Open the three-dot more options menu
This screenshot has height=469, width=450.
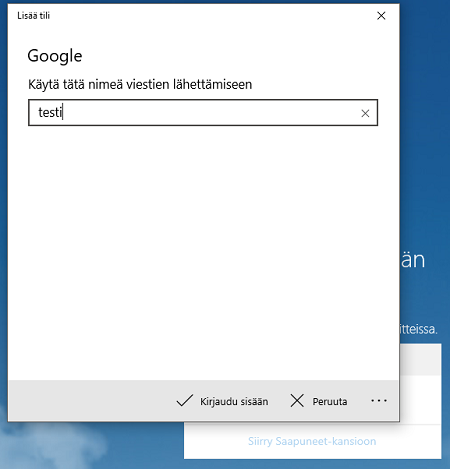379,400
